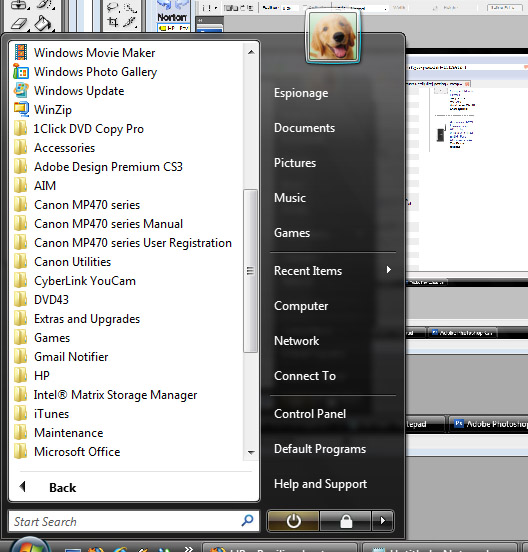
Task: Select the Lasso tool
Action: point(113,7)
